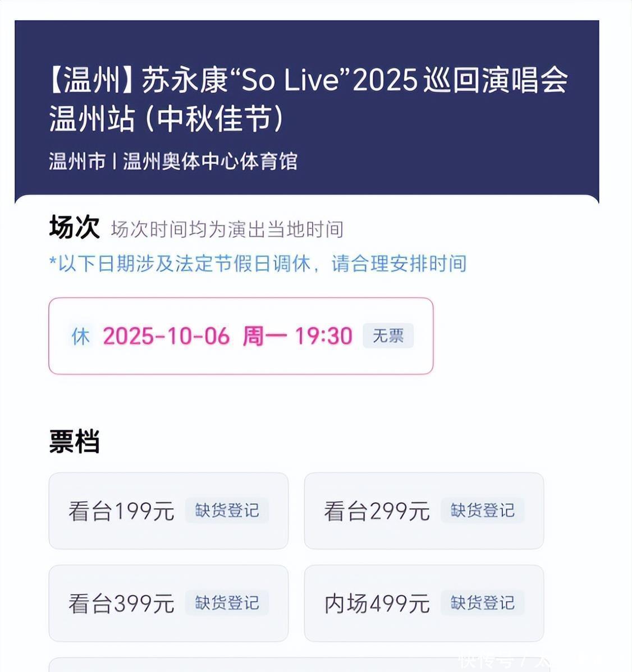Tap 缺货登记 badge for 内场499元
The height and width of the screenshot is (672, 632).
tap(482, 603)
